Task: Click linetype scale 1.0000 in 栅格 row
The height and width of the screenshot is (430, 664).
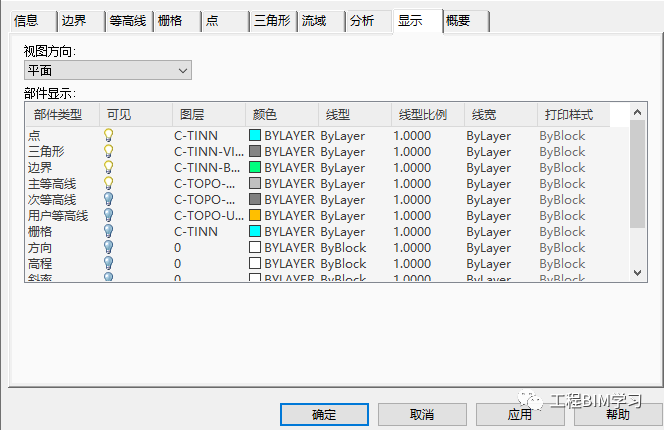Action: coord(412,232)
